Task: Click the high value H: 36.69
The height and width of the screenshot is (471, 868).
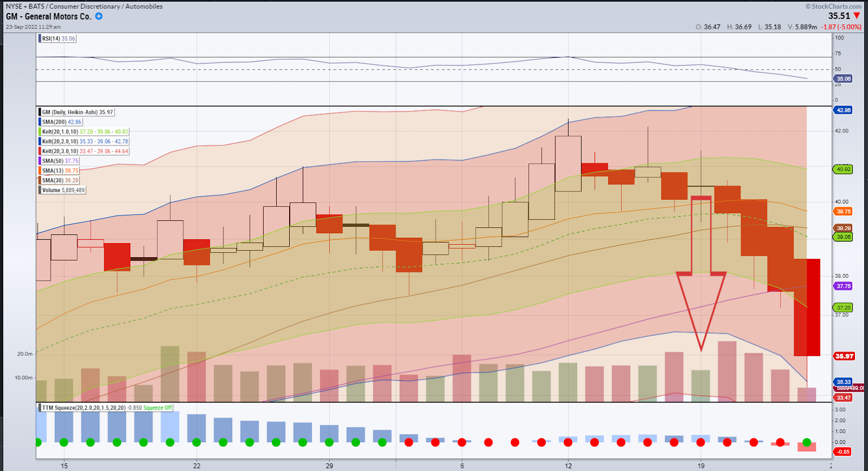Action: point(739,27)
